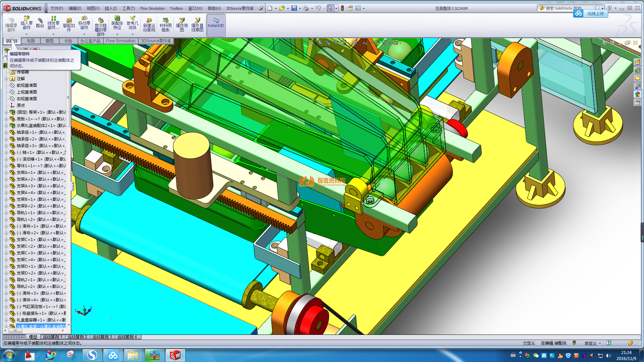Click 爆炸视图 Exploded View tool
This screenshot has height=362, width=644.
[x=182, y=25]
